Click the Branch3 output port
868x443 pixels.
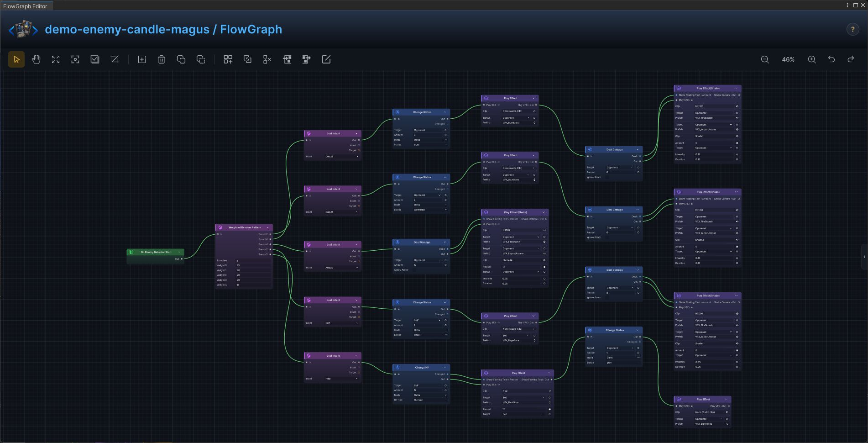[x=270, y=254]
